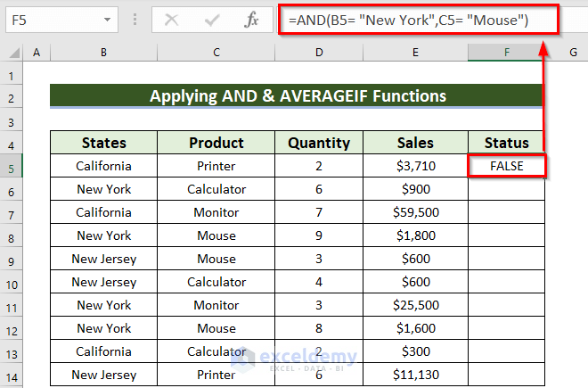588x388 pixels.
Task: Click the formula bar options dots handle
Action: coord(135,20)
